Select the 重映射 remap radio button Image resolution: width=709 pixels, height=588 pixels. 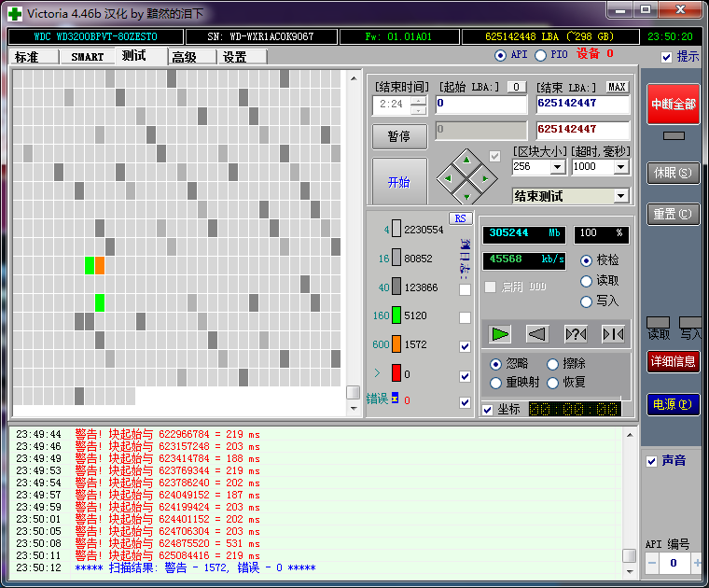(495, 383)
